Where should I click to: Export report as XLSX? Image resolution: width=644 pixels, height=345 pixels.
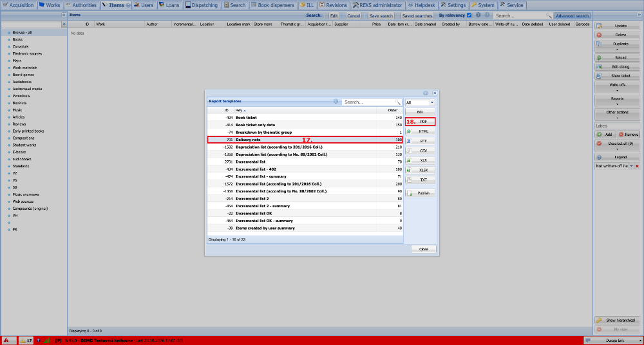(420, 170)
